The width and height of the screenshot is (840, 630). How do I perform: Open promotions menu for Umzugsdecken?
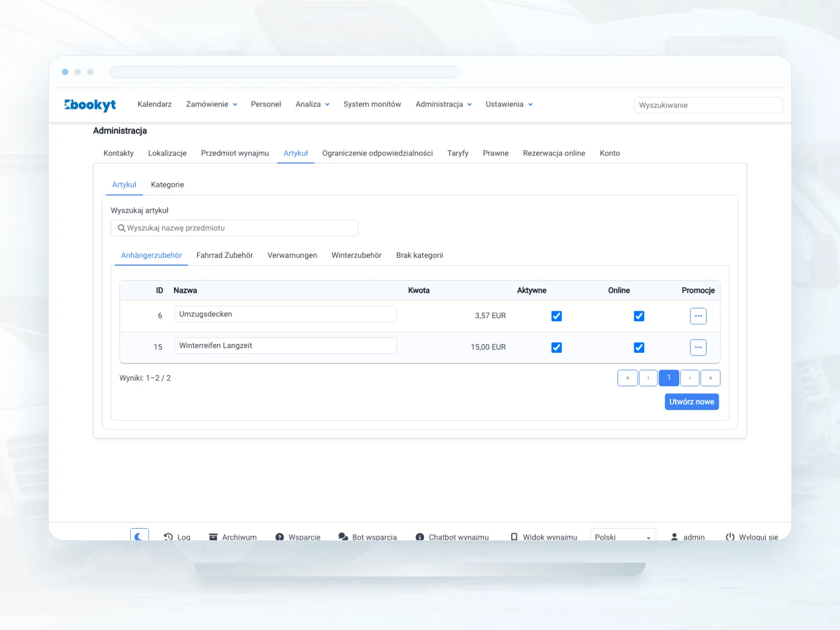698,316
